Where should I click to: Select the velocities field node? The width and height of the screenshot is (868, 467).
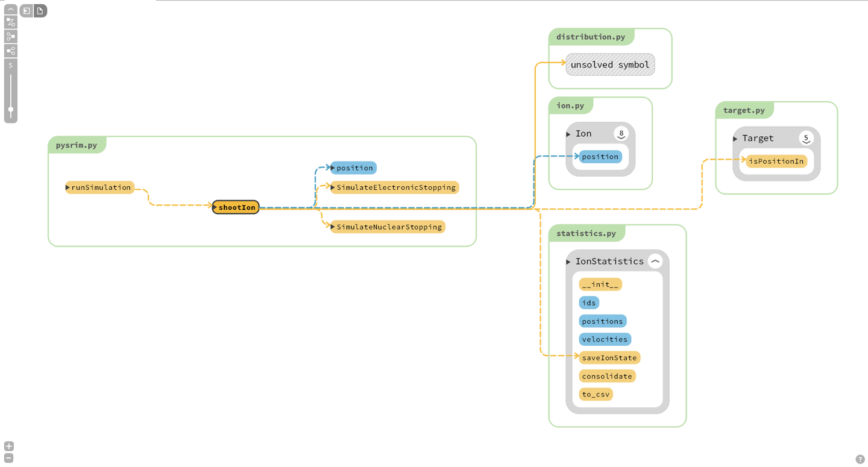[605, 339]
